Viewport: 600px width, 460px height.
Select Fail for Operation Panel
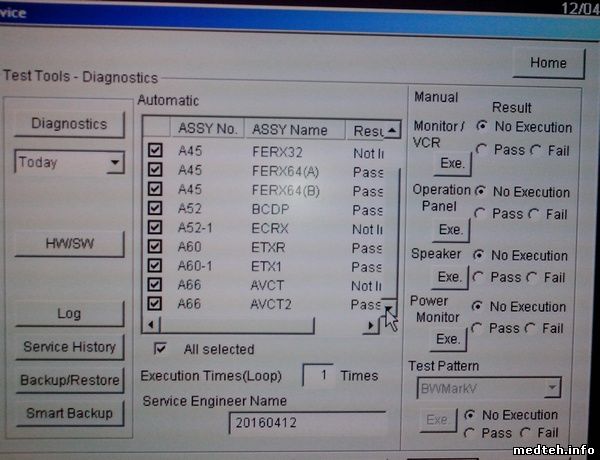(x=535, y=214)
